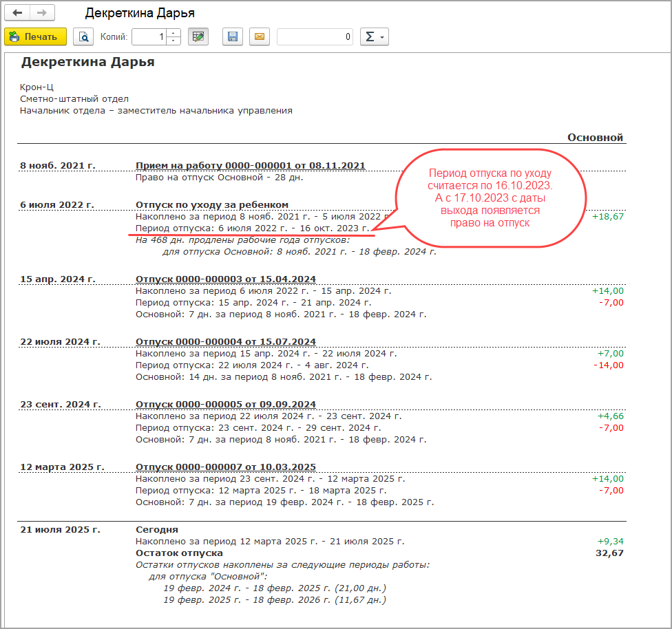Click the +4,66 accrued value
The image size is (672, 629).
[611, 416]
